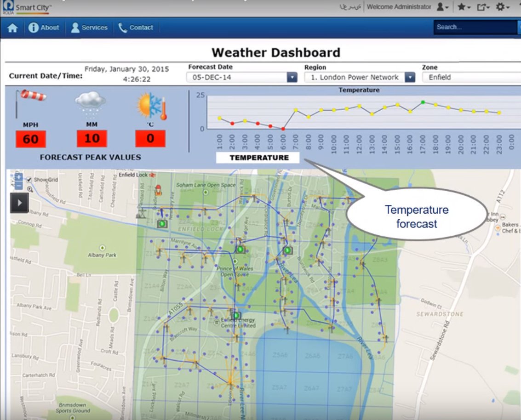Open the gear settings dropdown

(503, 6)
